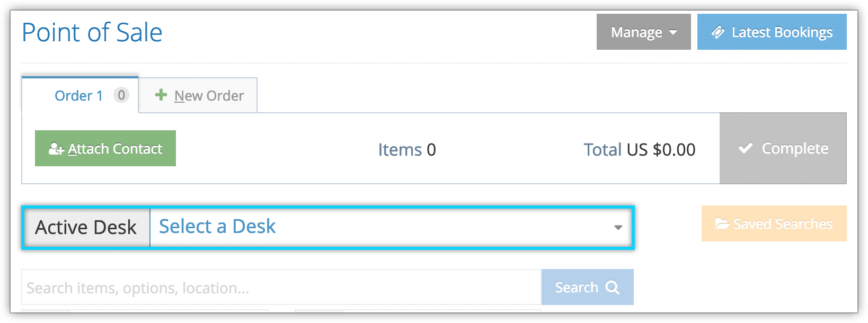Click the blue Search button
Image resolution: width=868 pixels, height=323 pixels.
(x=587, y=287)
